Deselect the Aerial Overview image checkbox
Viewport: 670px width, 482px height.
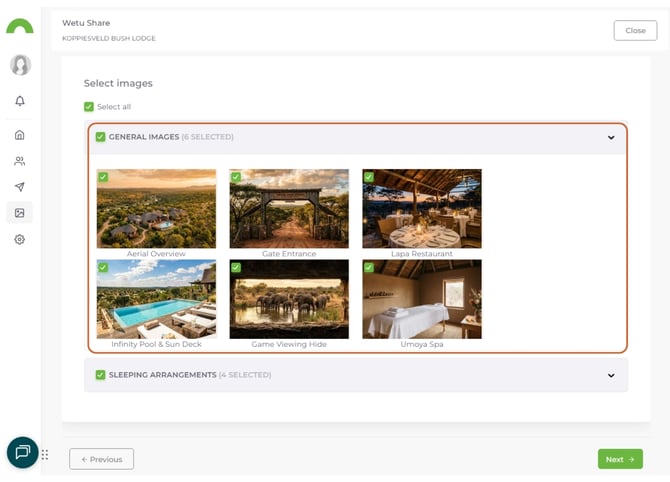103,177
